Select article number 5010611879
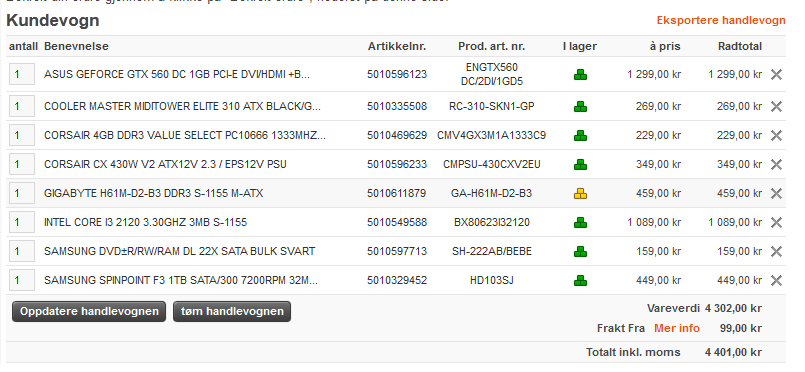The height and width of the screenshot is (372, 805). pos(397,193)
